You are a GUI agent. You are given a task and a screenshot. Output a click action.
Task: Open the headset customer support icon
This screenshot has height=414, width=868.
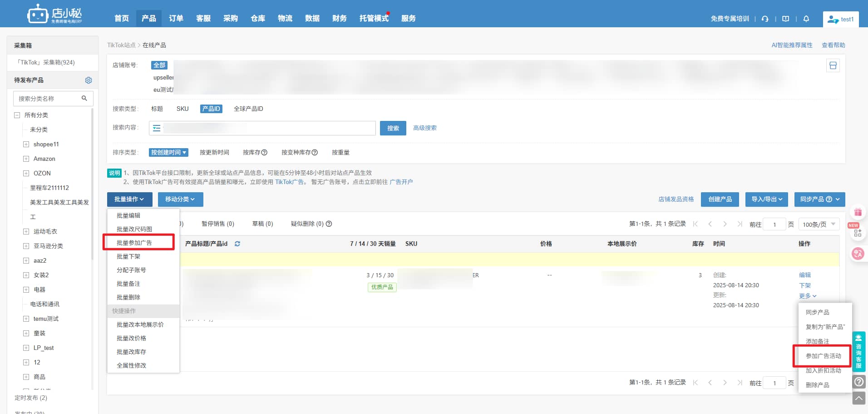tap(765, 19)
